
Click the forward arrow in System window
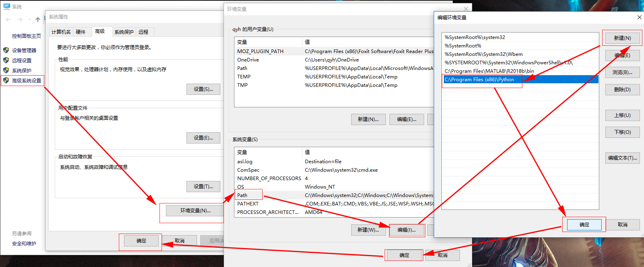click(20, 19)
